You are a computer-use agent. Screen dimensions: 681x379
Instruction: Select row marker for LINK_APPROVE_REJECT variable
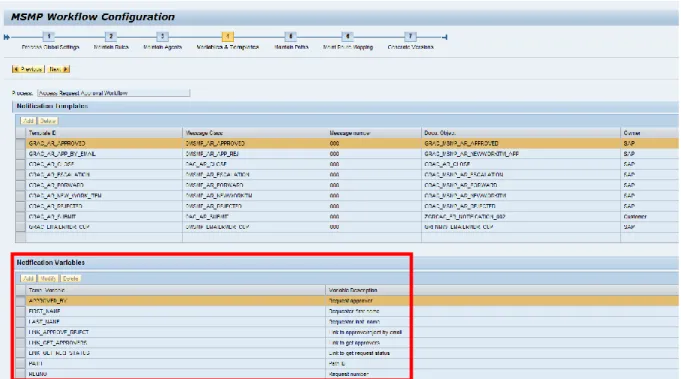click(x=20, y=332)
